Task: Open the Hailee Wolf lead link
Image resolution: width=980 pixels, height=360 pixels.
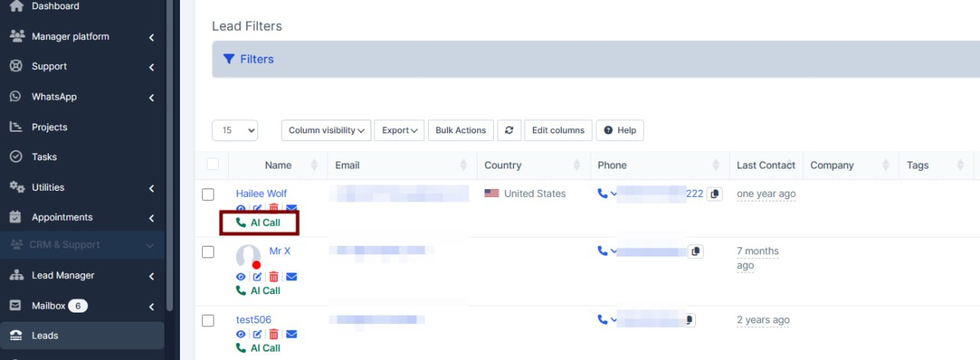Action: tap(261, 193)
